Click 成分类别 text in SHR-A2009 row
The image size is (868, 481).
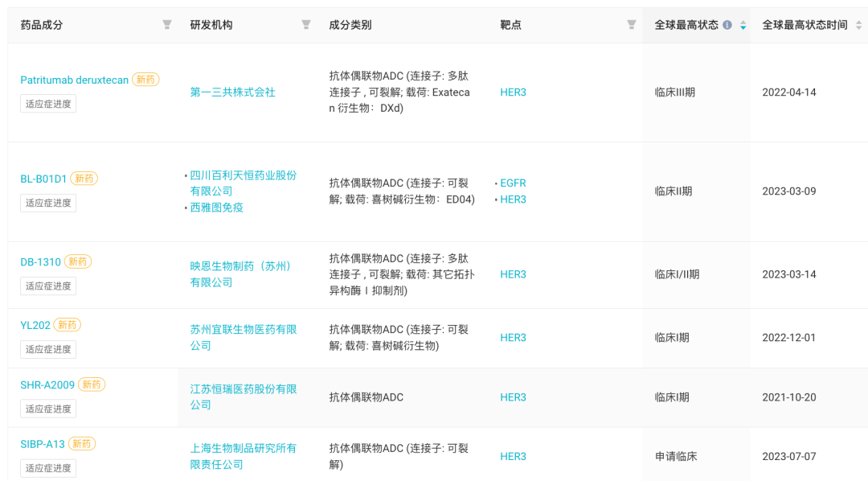point(366,397)
